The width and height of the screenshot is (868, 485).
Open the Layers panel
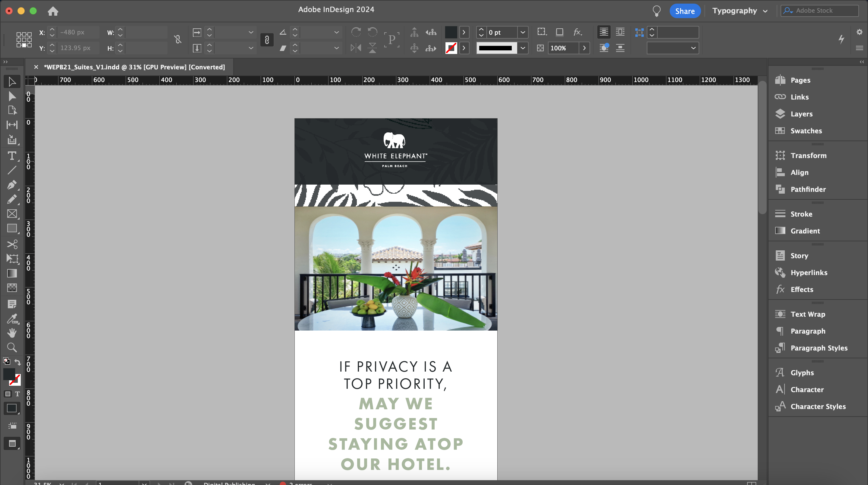click(801, 114)
